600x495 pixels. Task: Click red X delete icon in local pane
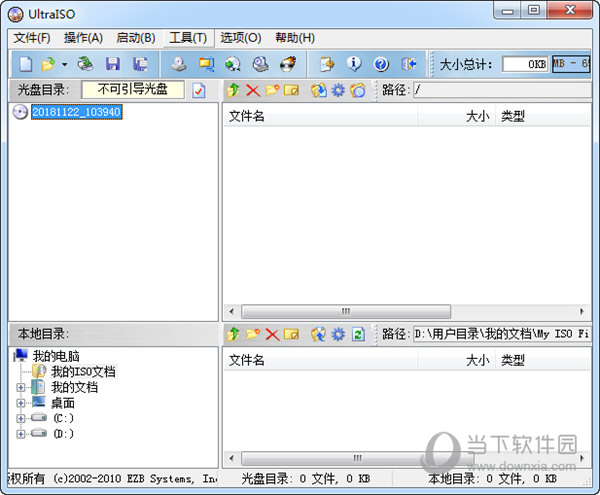pos(272,334)
